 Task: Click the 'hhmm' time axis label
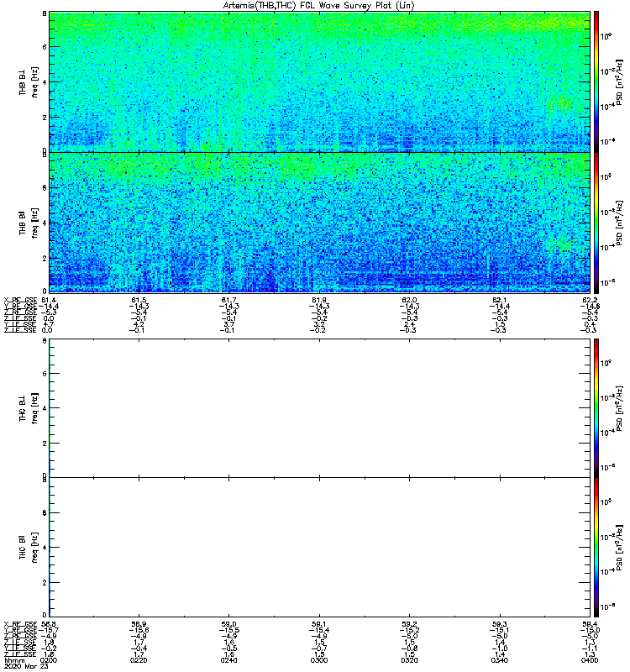[x=14, y=660]
